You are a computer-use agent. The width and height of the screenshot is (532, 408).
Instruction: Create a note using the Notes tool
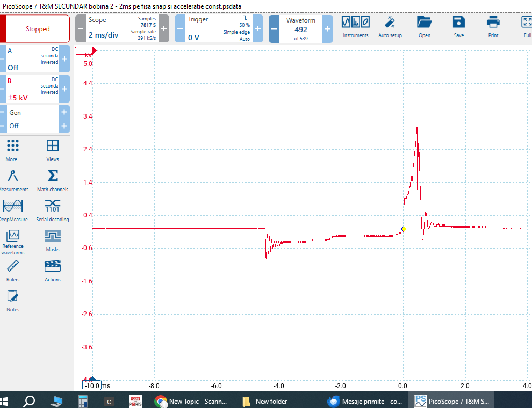point(13,300)
